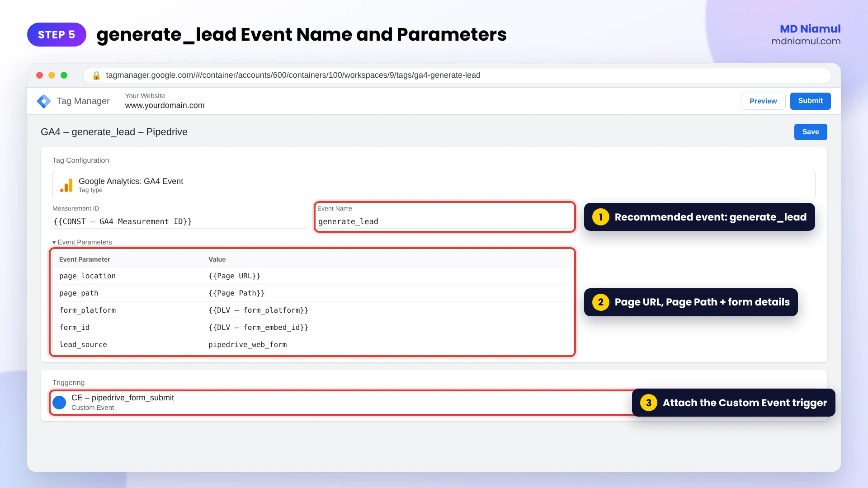Image resolution: width=868 pixels, height=488 pixels.
Task: Click the Your Website account label
Action: tap(145, 96)
